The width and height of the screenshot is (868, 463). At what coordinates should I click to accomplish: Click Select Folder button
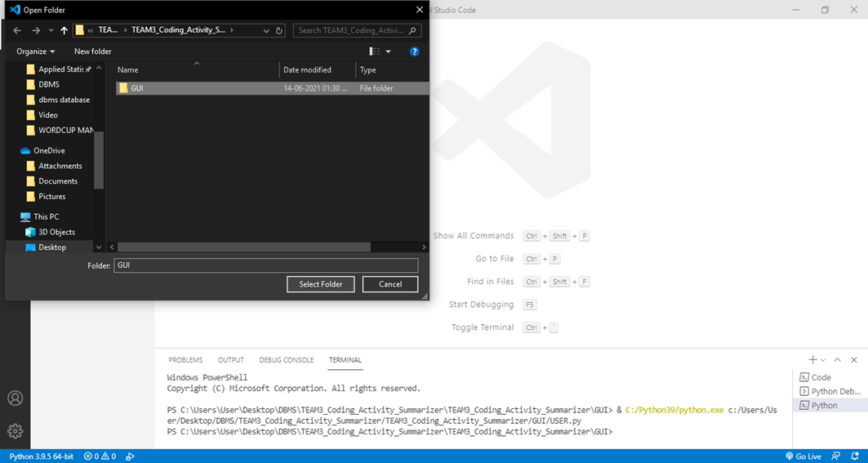coord(321,284)
